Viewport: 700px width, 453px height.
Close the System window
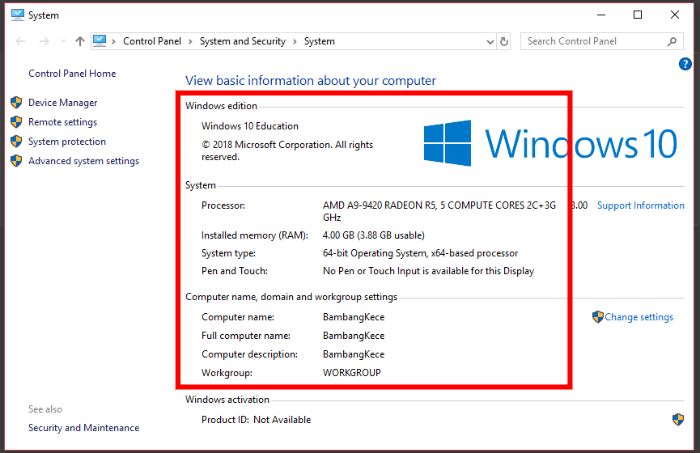[x=675, y=15]
